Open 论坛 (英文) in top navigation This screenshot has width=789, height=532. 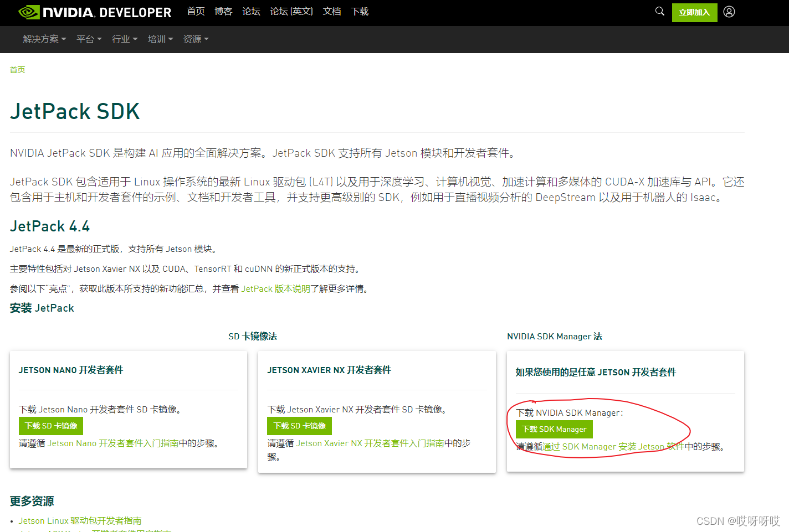click(291, 11)
